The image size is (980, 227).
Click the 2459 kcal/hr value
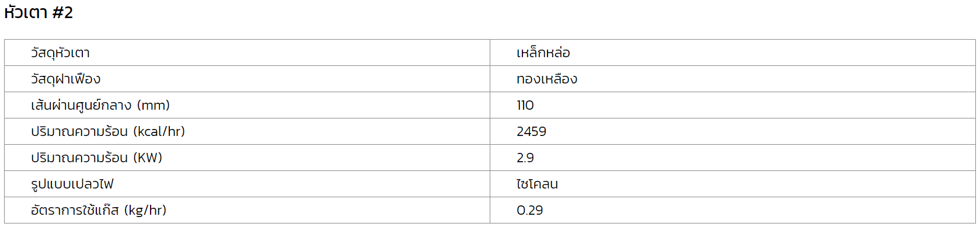(x=531, y=132)
